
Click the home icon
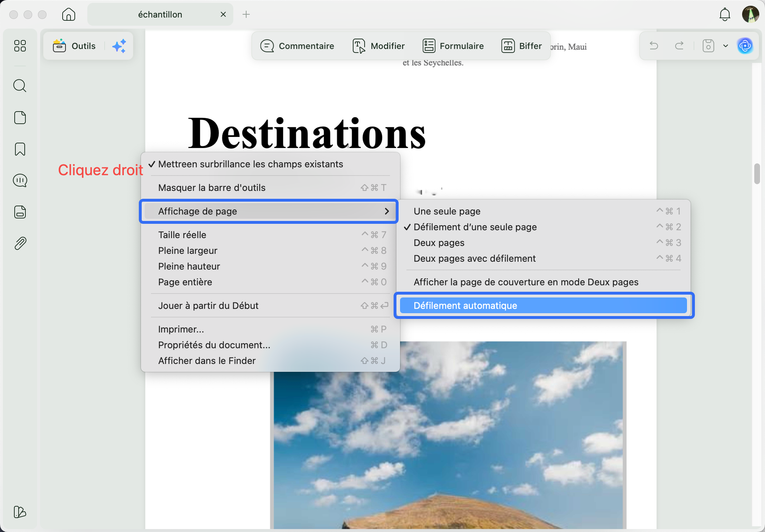pyautogui.click(x=68, y=14)
